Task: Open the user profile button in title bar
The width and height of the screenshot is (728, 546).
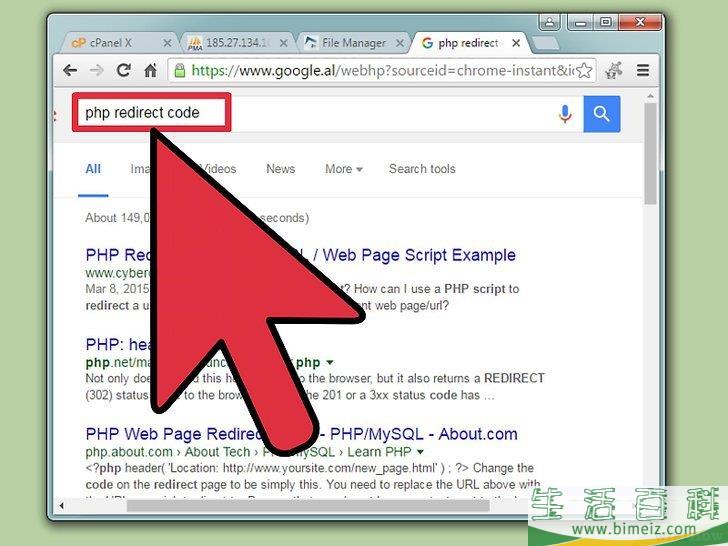Action: click(549, 22)
